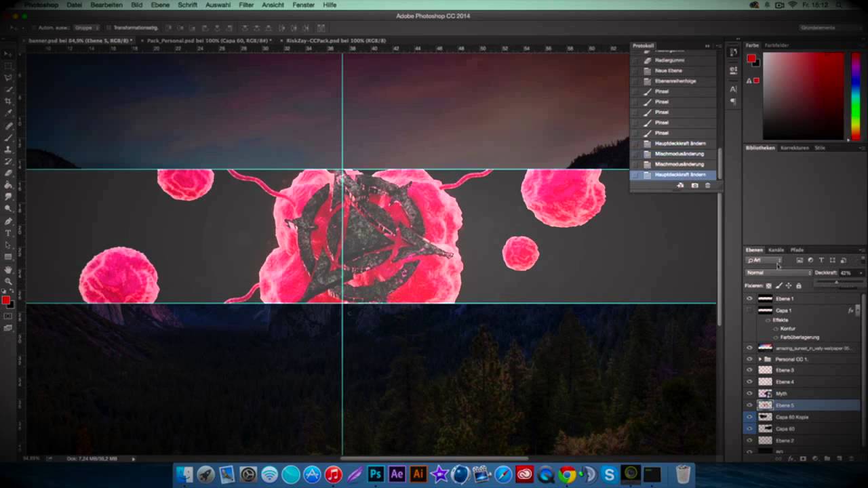868x488 pixels.
Task: Open the layer filter Art dropdown
Action: (x=764, y=260)
